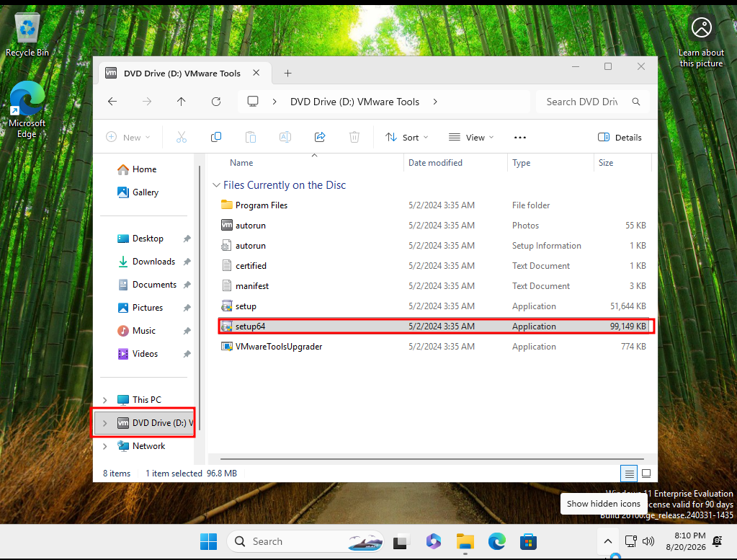The height and width of the screenshot is (560, 737).
Task: Expand This PC in navigation pane
Action: 104,400
